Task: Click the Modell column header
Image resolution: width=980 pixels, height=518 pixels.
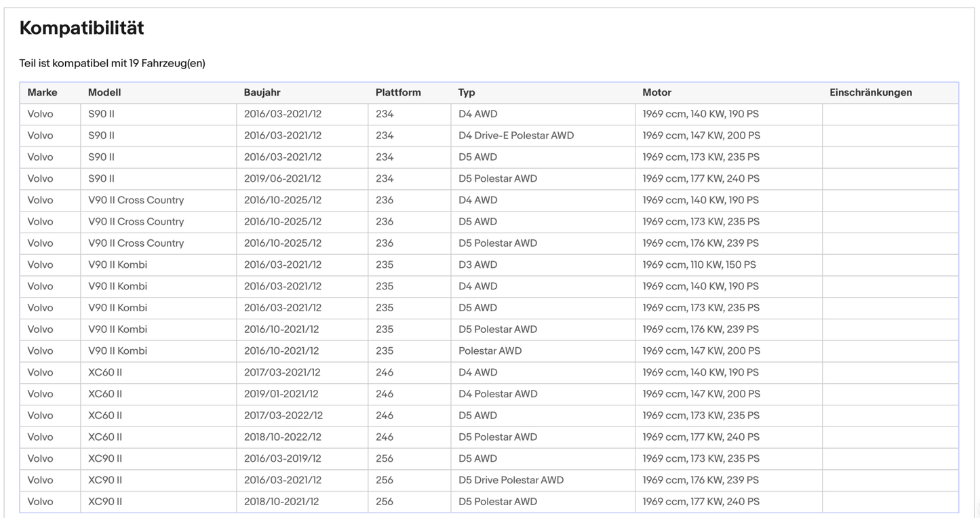Action: click(104, 93)
